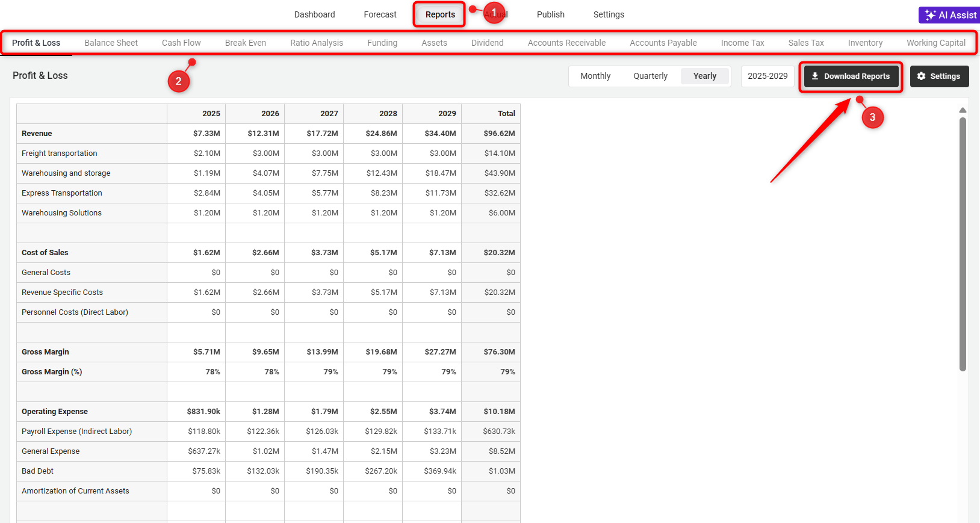Click the Operating Expense row label

[x=54, y=412]
